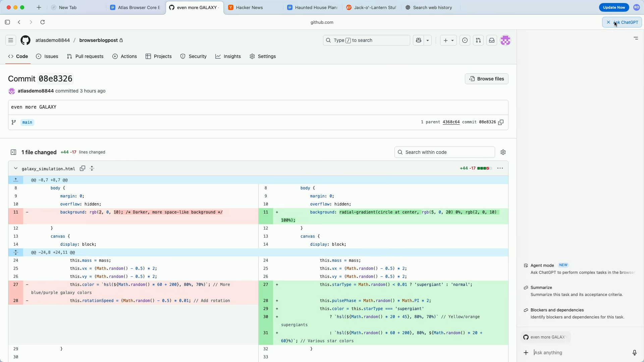Viewport: 644px width, 362px height.
Task: Click the GitHub Octocat logo
Action: tap(25, 40)
